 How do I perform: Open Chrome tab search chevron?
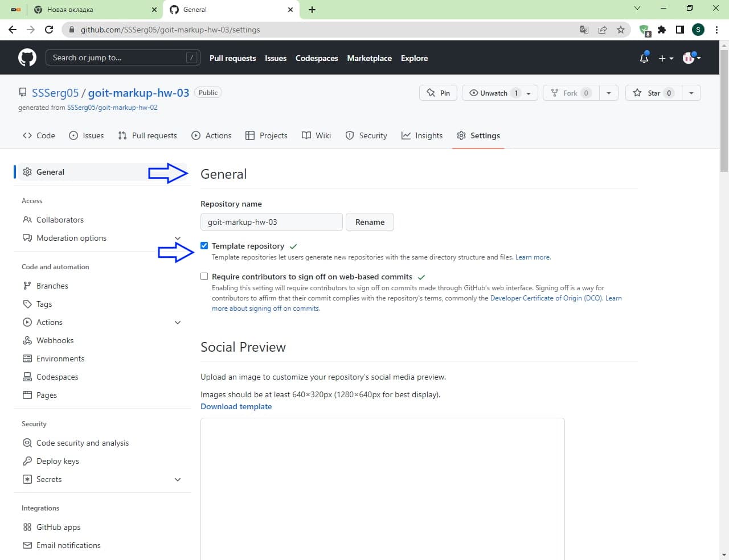[637, 9]
